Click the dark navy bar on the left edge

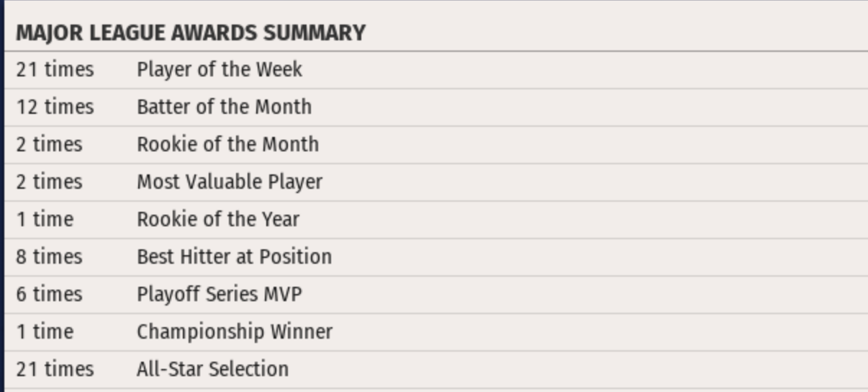click(x=1, y=196)
